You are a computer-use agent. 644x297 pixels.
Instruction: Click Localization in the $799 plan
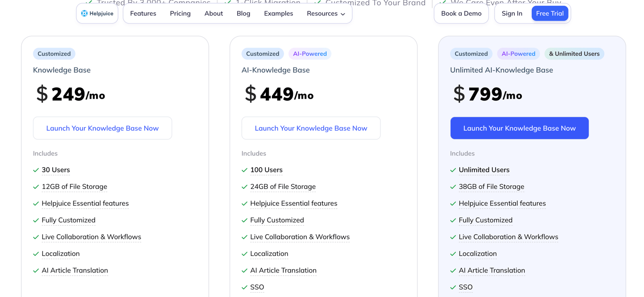click(x=478, y=254)
